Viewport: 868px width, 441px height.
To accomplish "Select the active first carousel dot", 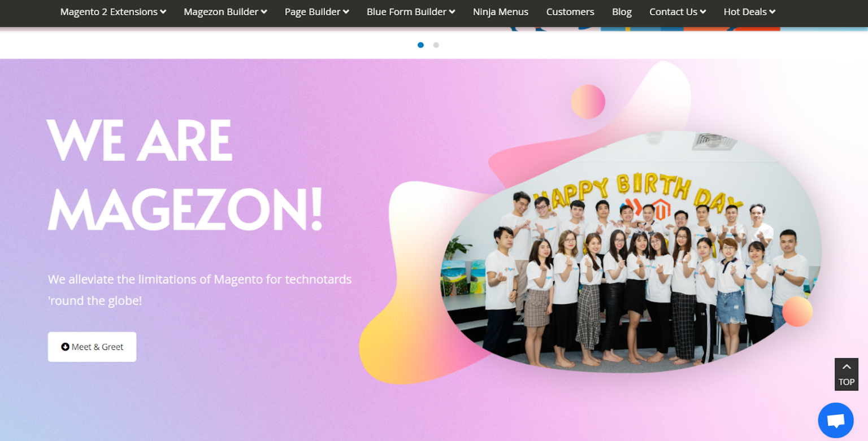I will (421, 45).
